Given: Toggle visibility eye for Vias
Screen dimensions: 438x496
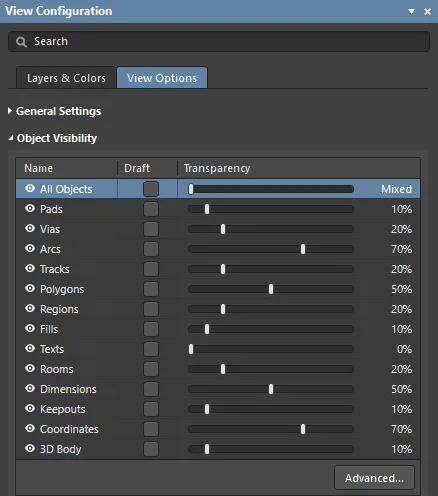Looking at the screenshot, I should tap(30, 229).
